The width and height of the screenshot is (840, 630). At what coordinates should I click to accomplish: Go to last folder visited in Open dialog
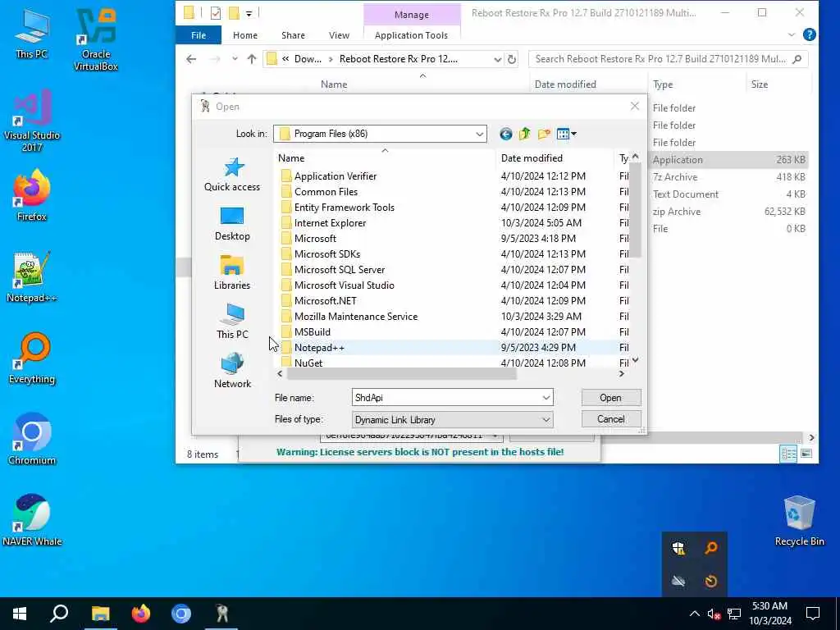[x=505, y=134]
